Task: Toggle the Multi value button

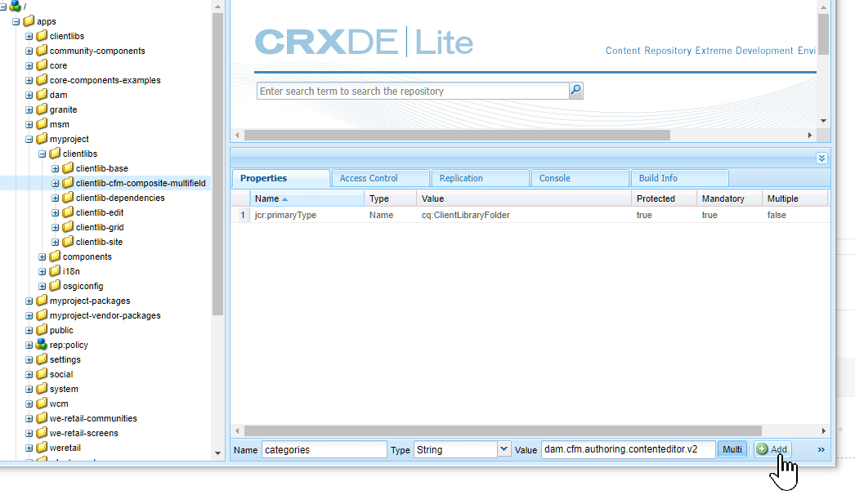Action: (732, 449)
